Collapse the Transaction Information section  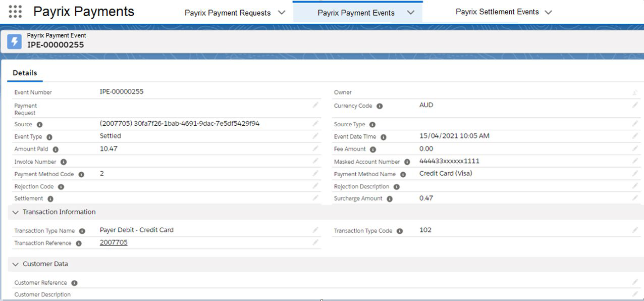(x=16, y=213)
